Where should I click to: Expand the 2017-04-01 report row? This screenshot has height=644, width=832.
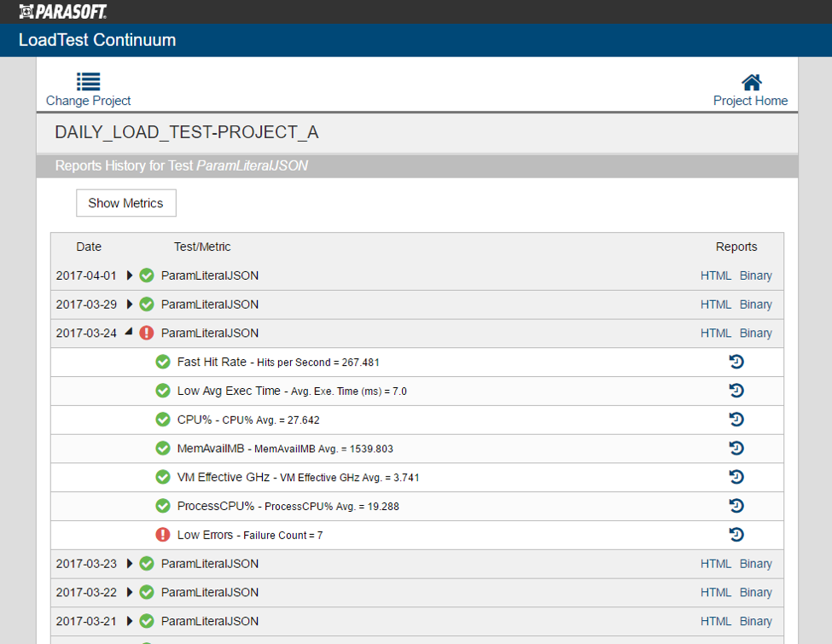pos(129,276)
